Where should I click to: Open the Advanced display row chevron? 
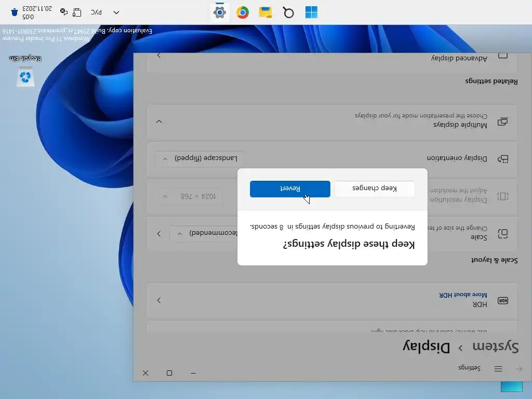pyautogui.click(x=159, y=55)
